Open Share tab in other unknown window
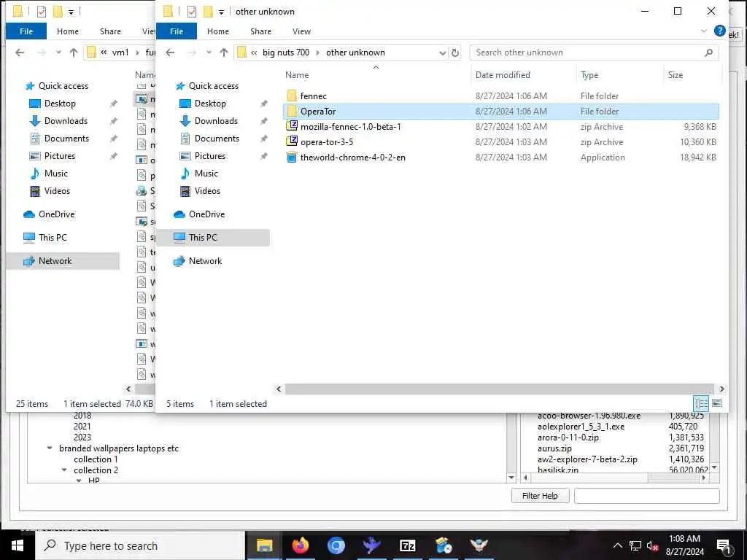 [x=260, y=31]
